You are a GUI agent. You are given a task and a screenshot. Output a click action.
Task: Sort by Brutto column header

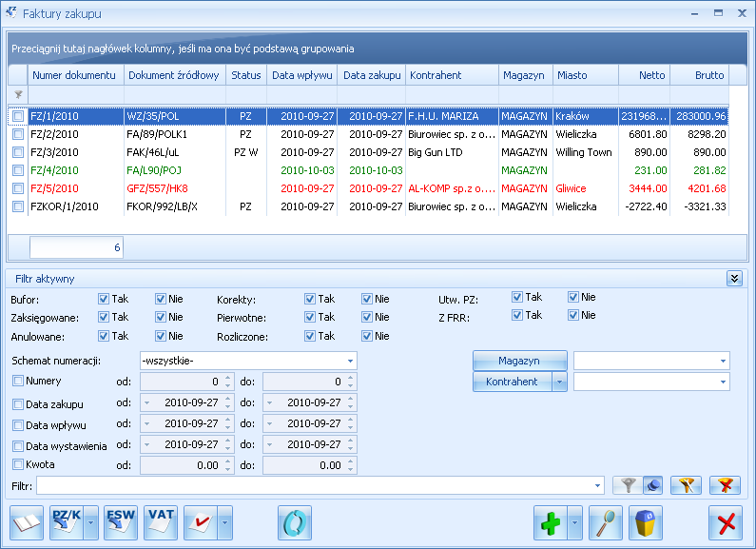tap(699, 75)
